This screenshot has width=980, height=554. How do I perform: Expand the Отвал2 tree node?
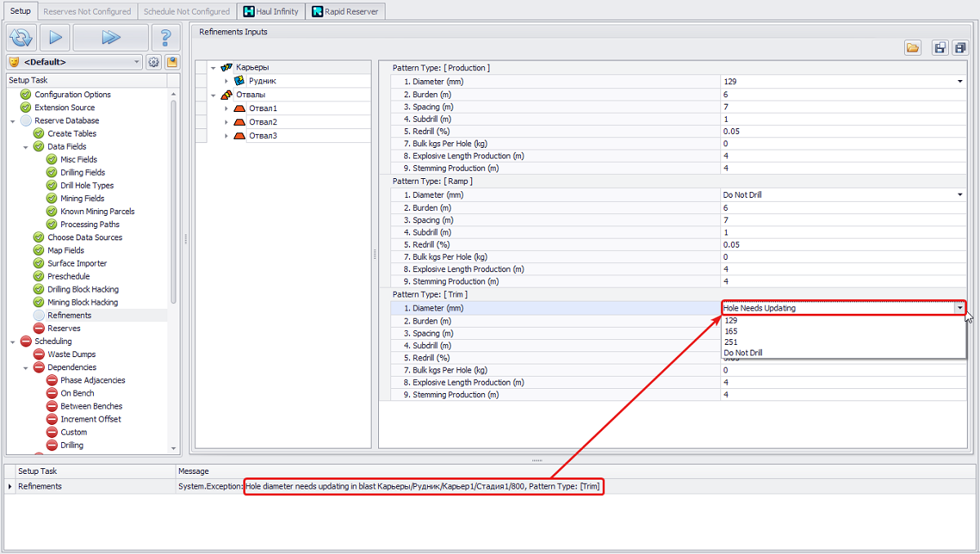[x=226, y=122]
